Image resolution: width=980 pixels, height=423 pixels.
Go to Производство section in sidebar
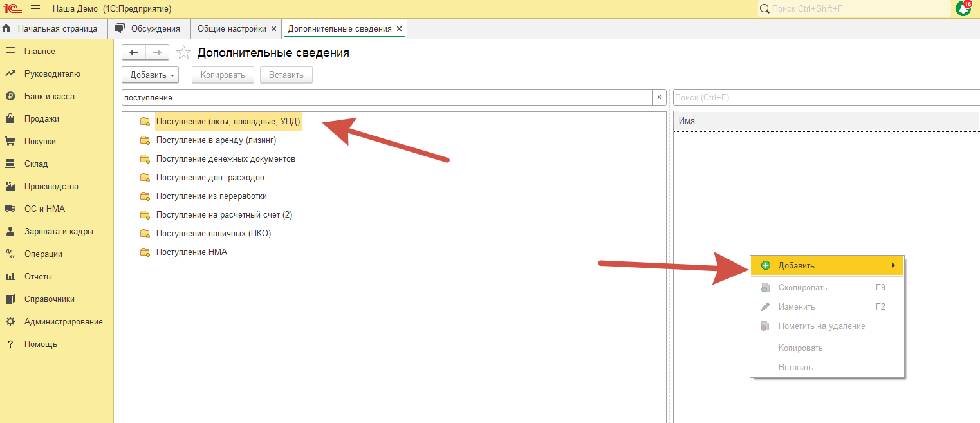(51, 186)
